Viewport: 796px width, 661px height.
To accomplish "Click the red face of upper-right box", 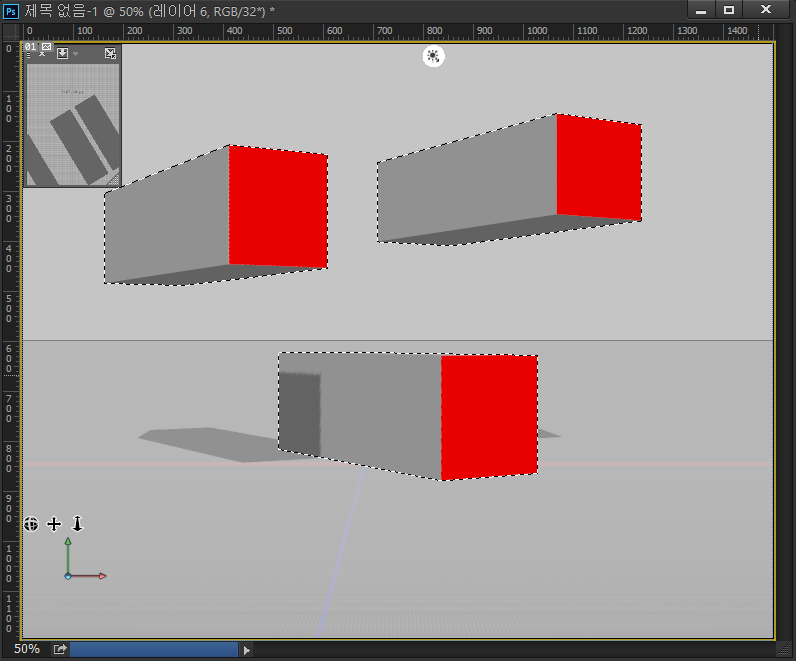I will click(598, 168).
